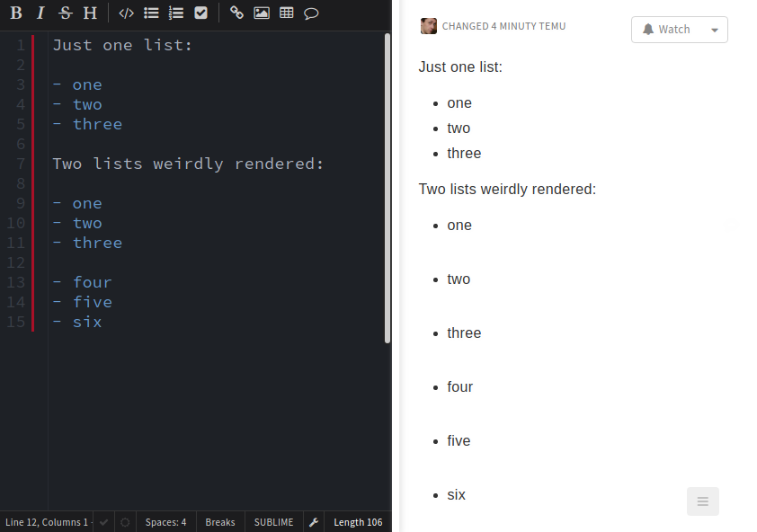Screen dimensions: 757x532
Task: Open editor settings with the wrench icon
Action: click(313, 522)
